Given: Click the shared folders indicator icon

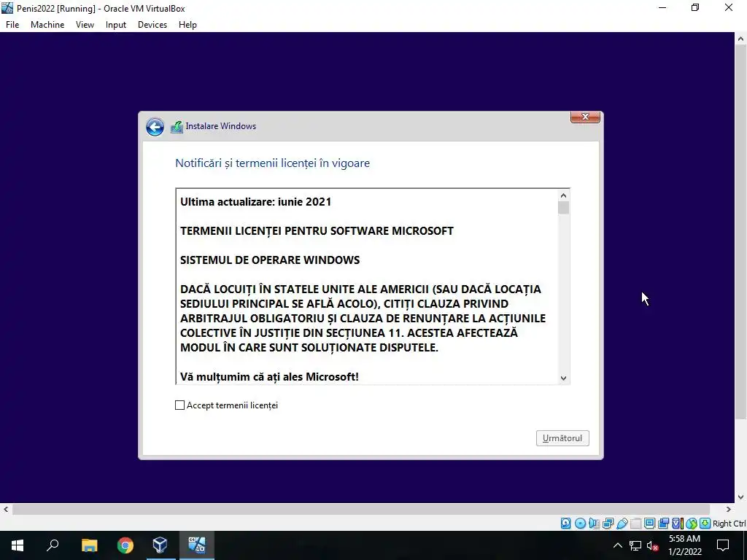Looking at the screenshot, I should [x=635, y=524].
